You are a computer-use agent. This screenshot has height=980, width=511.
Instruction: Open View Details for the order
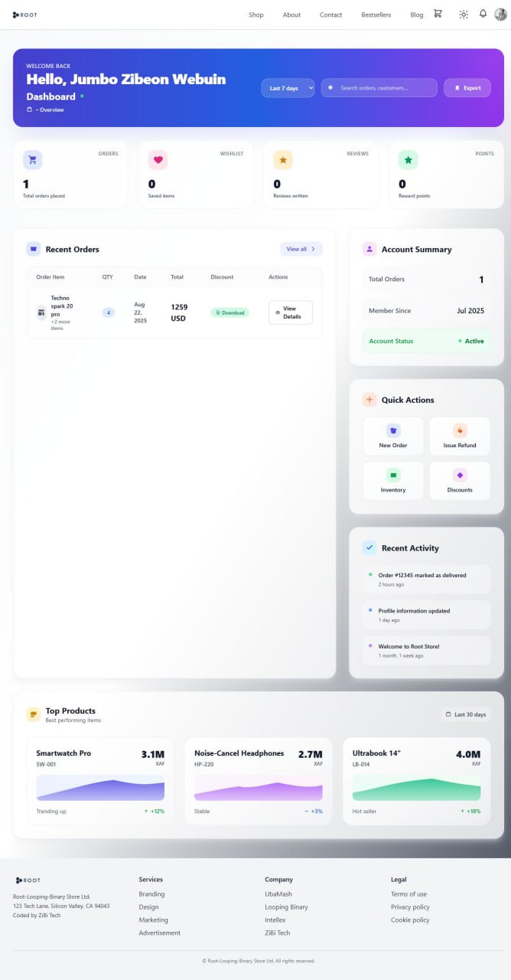[x=291, y=312]
